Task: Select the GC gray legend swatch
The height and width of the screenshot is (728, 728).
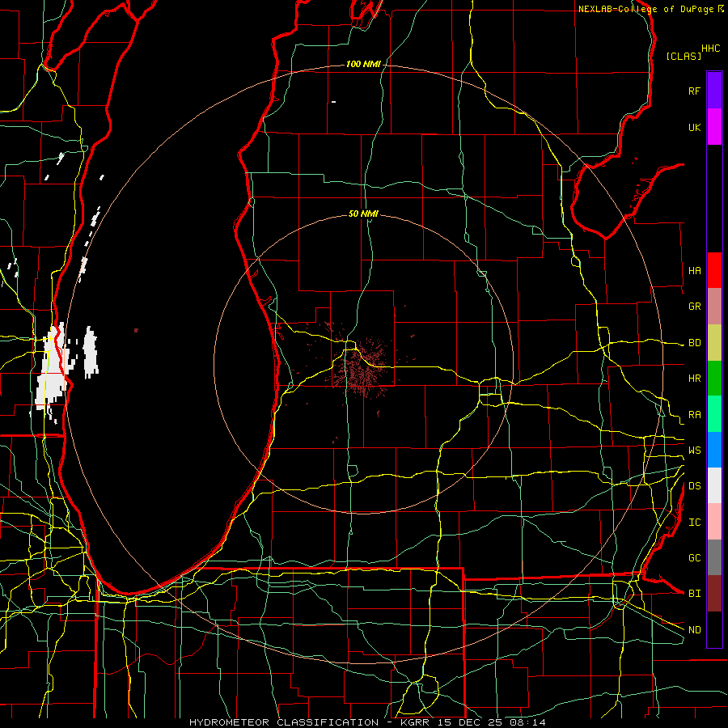Action: point(714,557)
